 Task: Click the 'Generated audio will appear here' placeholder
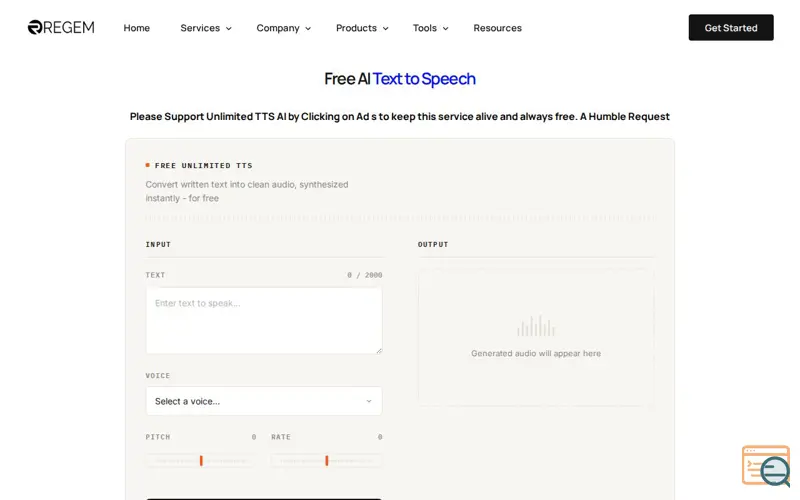(536, 353)
